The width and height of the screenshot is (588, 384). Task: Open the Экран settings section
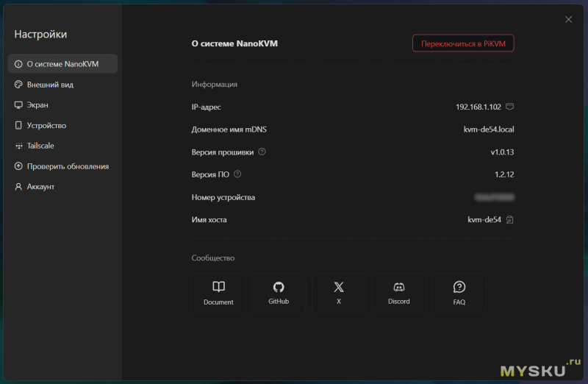pyautogui.click(x=37, y=105)
